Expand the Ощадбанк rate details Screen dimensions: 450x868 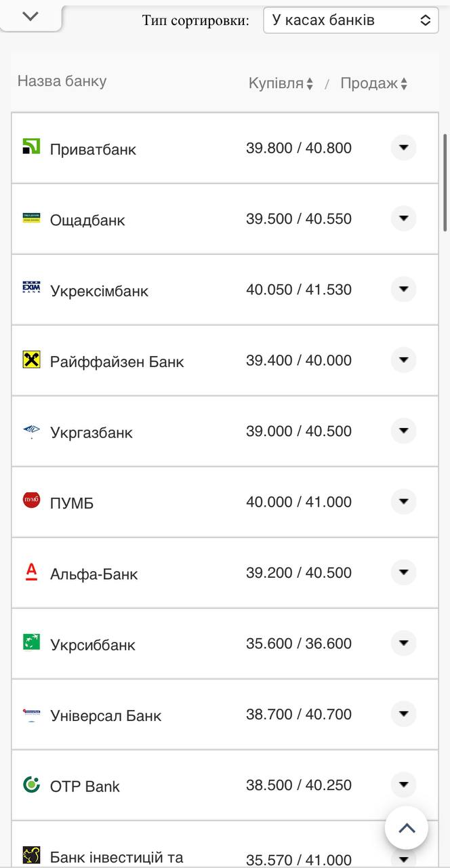[403, 218]
